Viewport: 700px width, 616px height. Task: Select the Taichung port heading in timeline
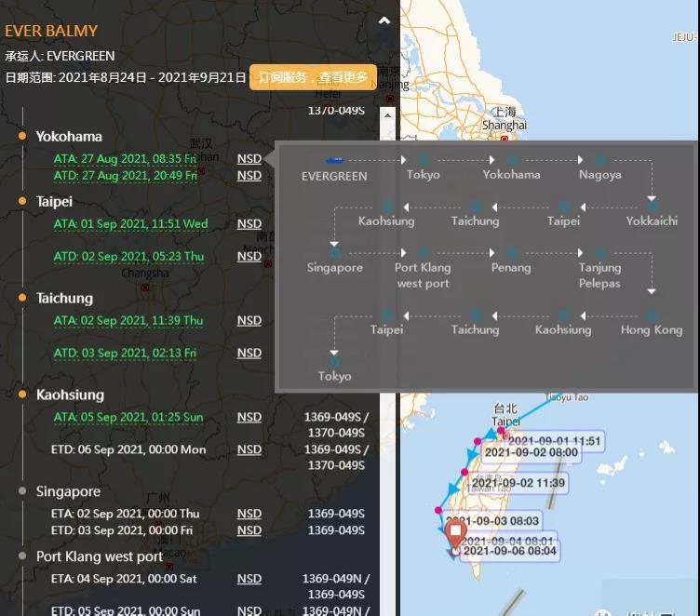tap(64, 298)
